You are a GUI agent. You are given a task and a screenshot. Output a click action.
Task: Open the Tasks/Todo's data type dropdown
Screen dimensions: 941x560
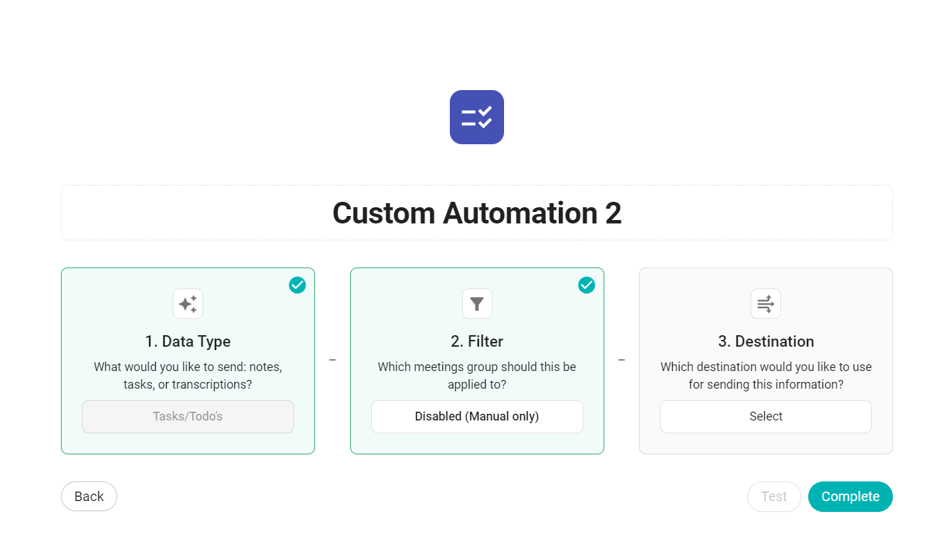click(x=188, y=416)
